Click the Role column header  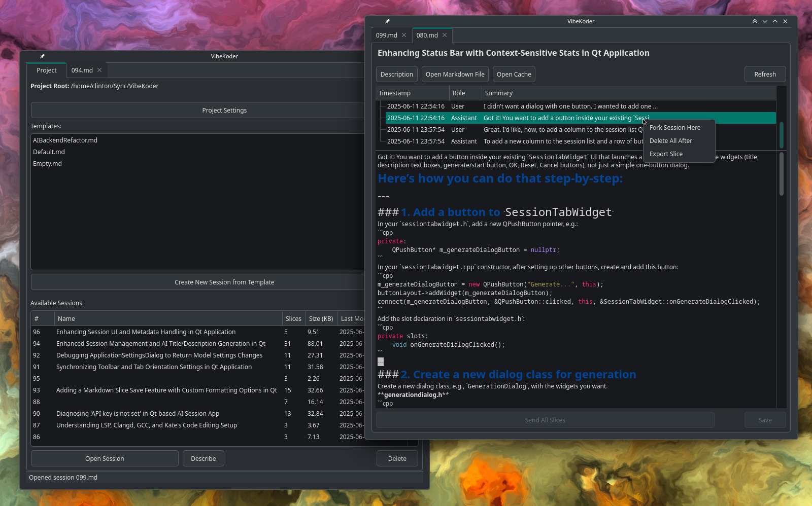(465, 93)
